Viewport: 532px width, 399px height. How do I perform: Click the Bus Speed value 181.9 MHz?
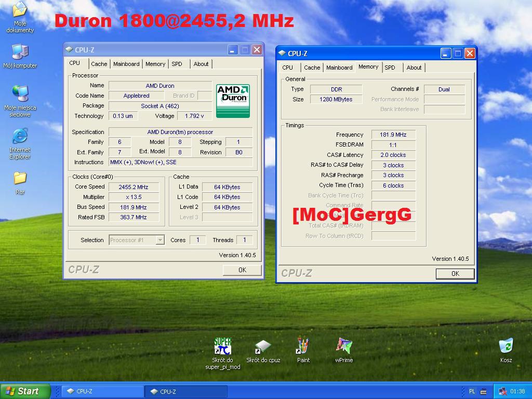click(x=134, y=207)
